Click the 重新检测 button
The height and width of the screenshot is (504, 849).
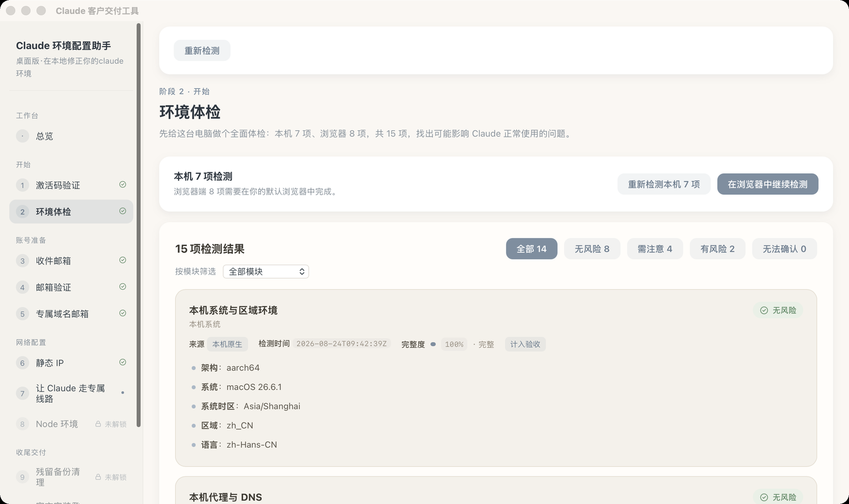[202, 50]
